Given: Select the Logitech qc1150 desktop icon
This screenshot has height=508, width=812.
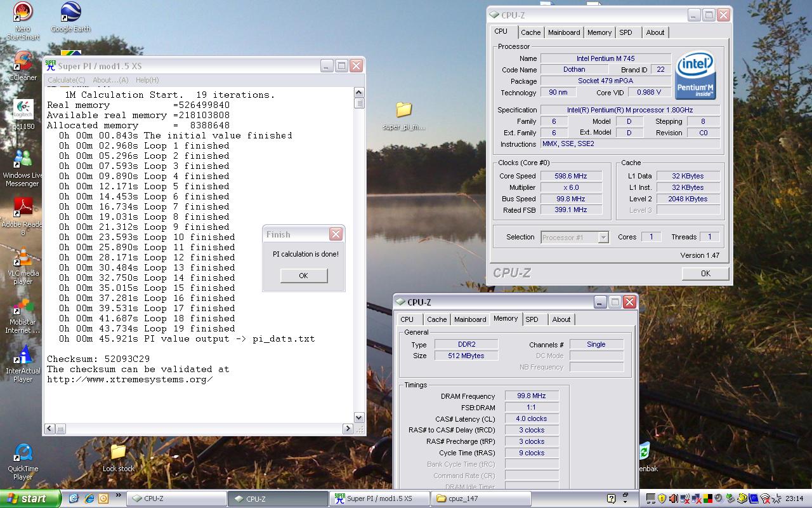Looking at the screenshot, I should click(x=23, y=114).
